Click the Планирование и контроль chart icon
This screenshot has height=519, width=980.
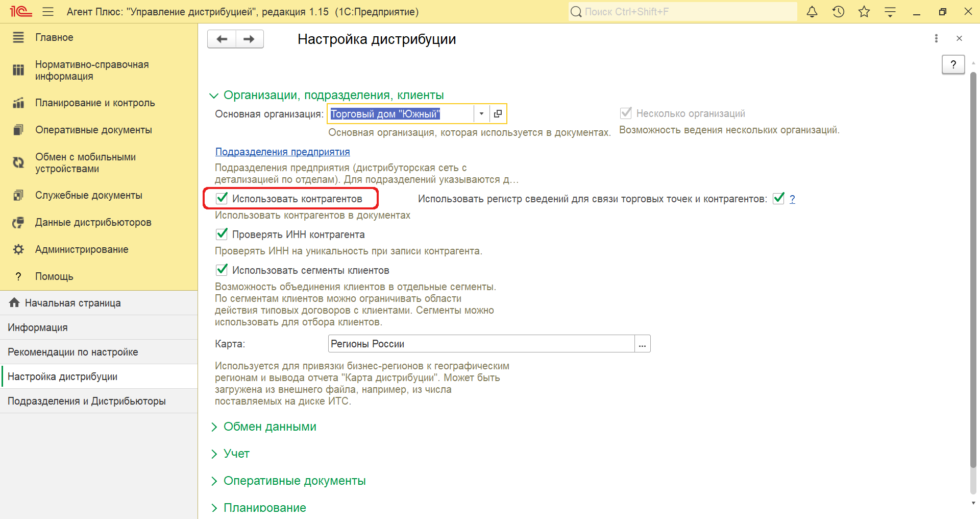(18, 103)
